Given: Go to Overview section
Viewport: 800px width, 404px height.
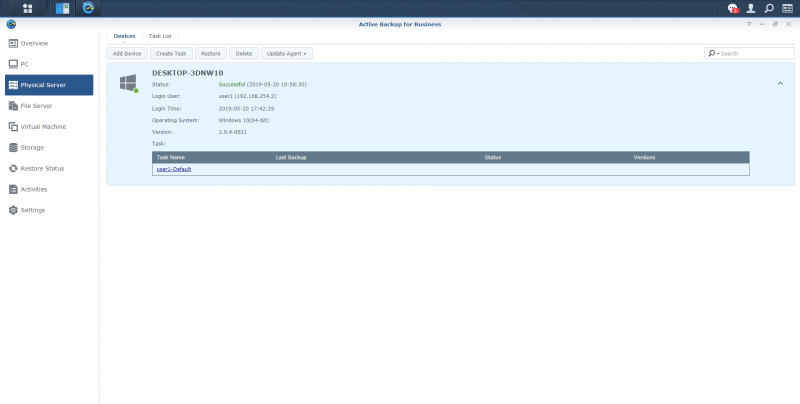Looking at the screenshot, I should point(34,43).
